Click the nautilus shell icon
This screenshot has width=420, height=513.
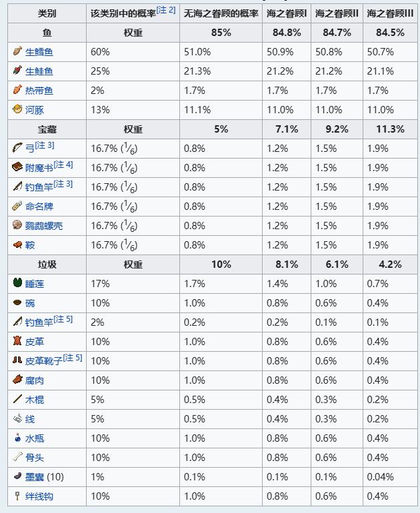click(17, 225)
